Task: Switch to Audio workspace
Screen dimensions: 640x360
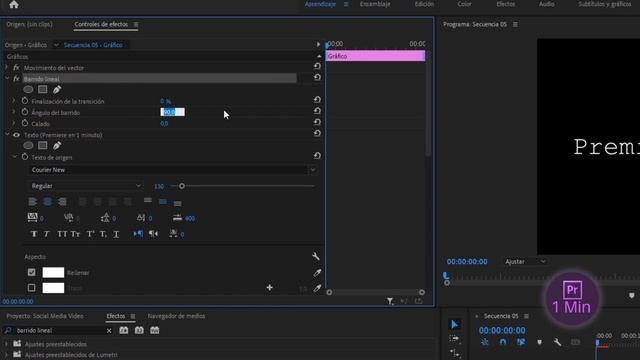Action: (x=547, y=4)
